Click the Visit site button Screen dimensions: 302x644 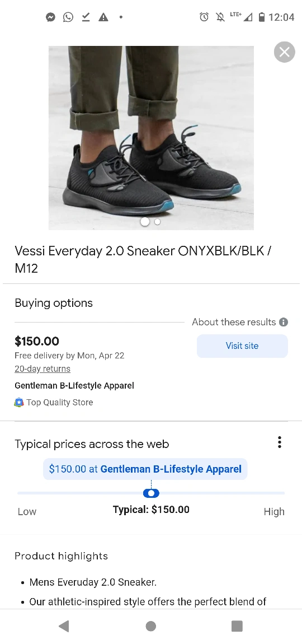[243, 346]
